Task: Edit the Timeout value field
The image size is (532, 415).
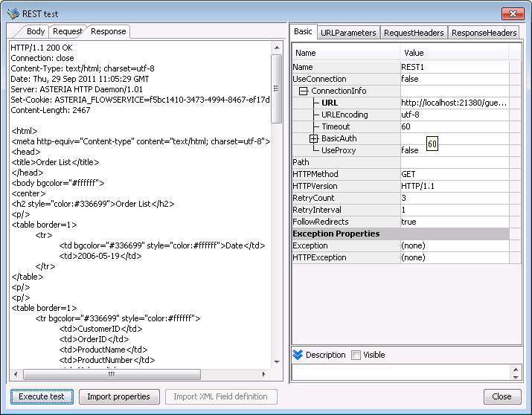Action: coord(454,126)
